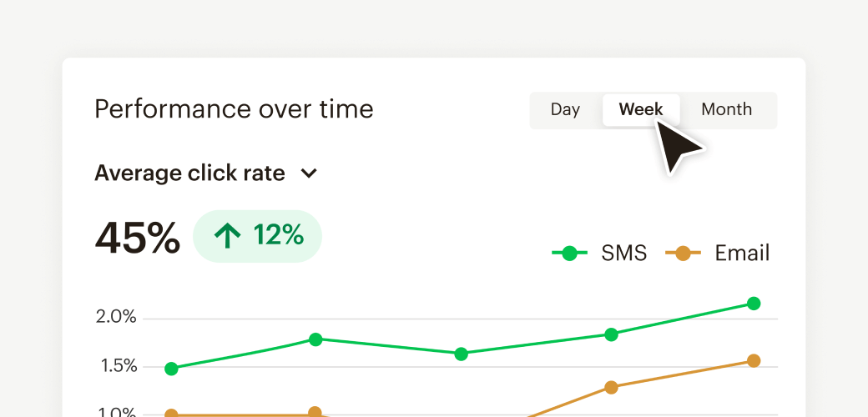
Task: Click the first SMS data point
Action: click(171, 369)
